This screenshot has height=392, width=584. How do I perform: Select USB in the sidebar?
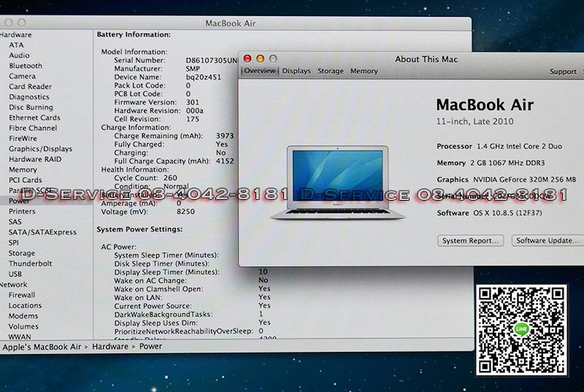[15, 274]
